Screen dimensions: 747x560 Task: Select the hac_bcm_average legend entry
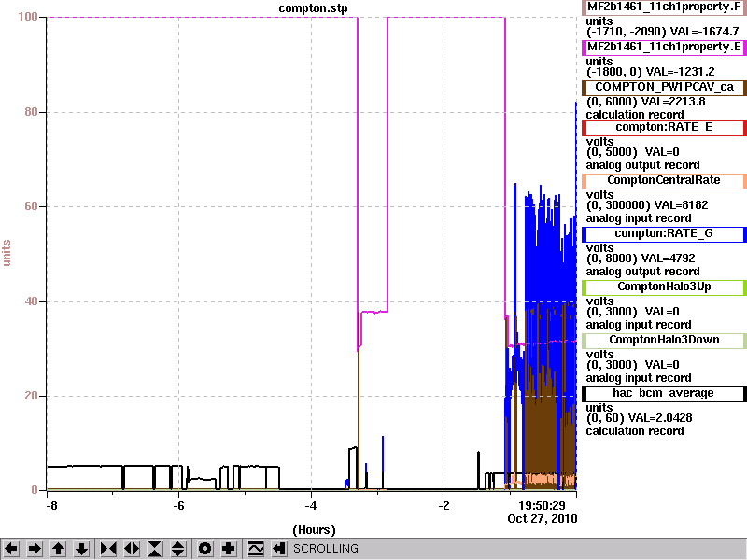[x=664, y=393]
